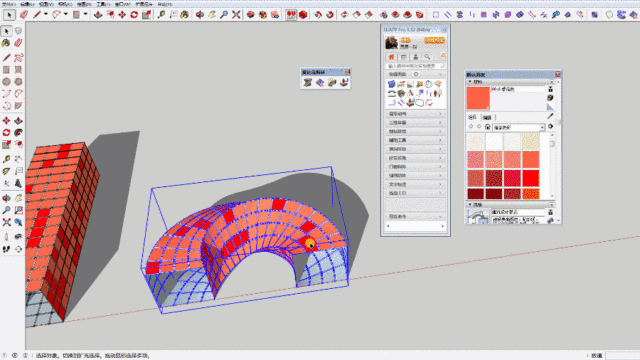Click the Position Camera tool in left toolbar

click(x=6, y=237)
